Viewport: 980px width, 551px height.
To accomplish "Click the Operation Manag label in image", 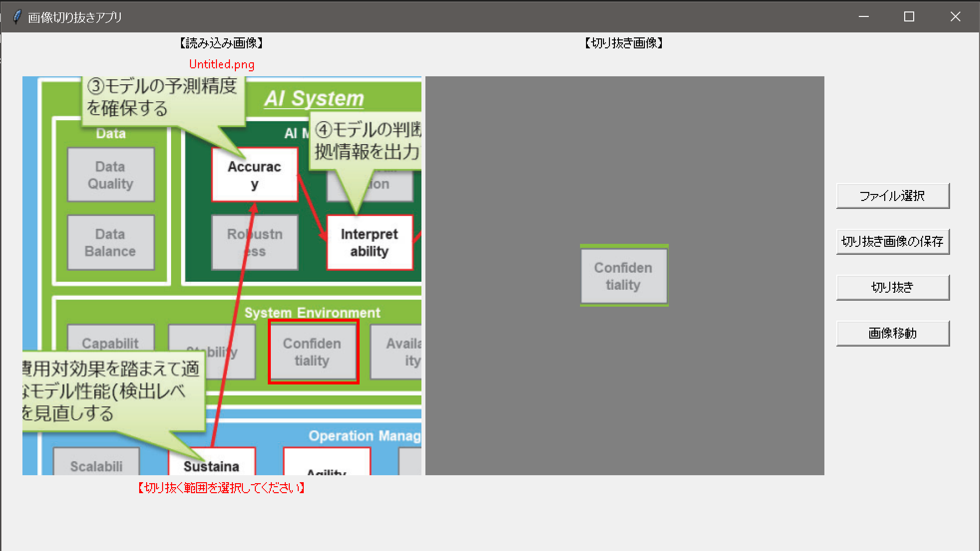I will pyautogui.click(x=365, y=436).
